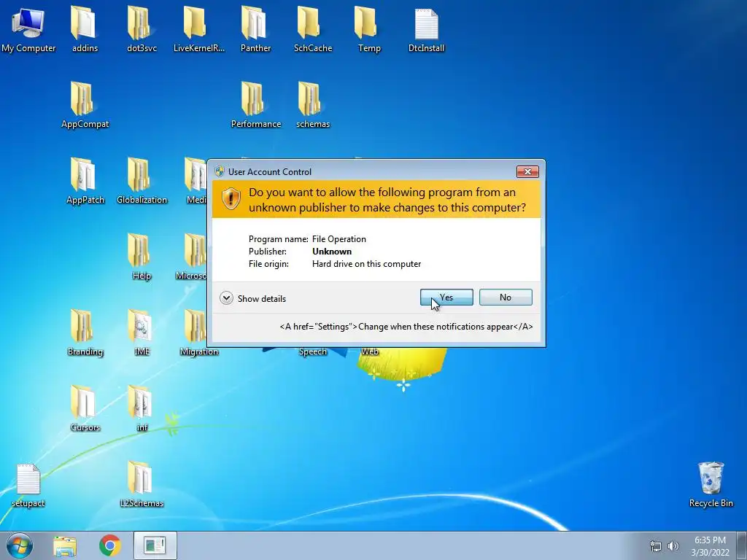Select the Panther folder icon

point(255,29)
